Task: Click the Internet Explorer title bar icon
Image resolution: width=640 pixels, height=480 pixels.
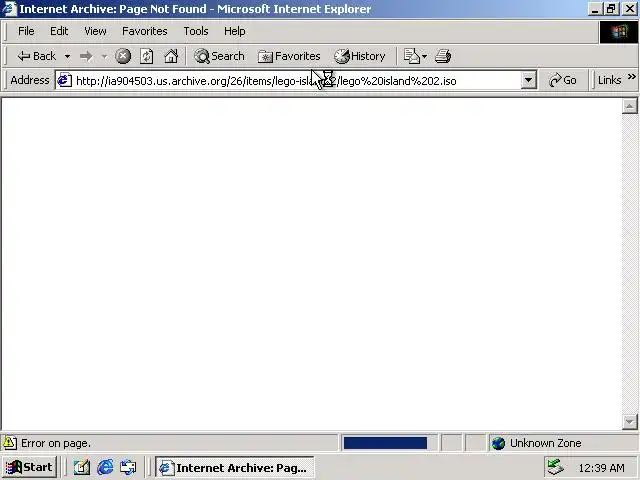Action: click(x=9, y=9)
